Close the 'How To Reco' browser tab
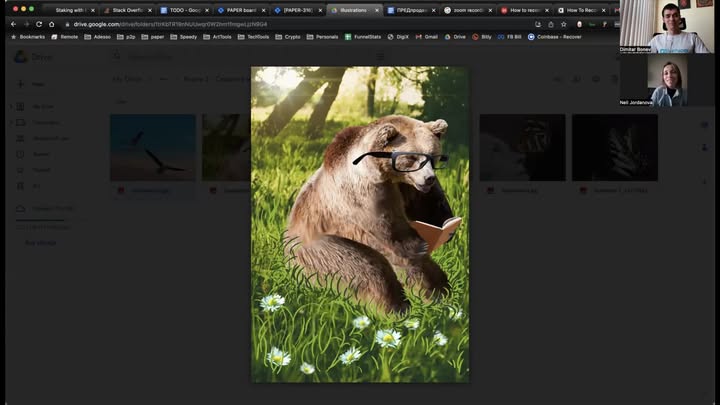 603,10
